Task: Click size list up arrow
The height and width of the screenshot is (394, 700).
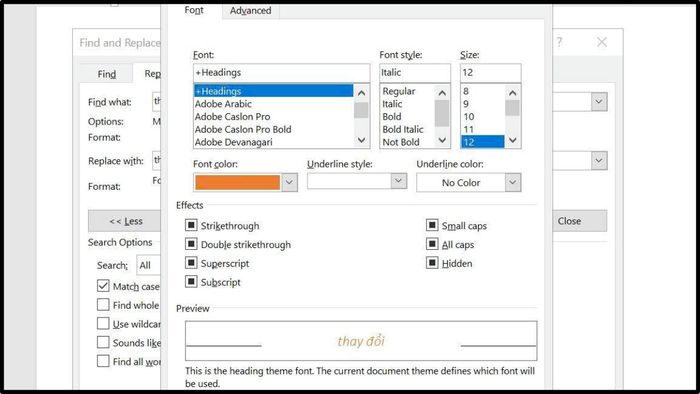Action: coord(512,93)
